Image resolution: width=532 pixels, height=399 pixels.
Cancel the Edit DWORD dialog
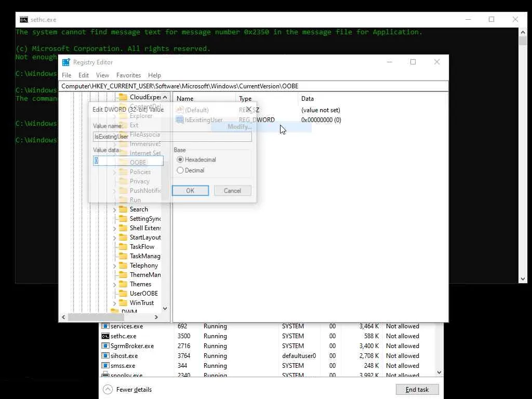[232, 191]
